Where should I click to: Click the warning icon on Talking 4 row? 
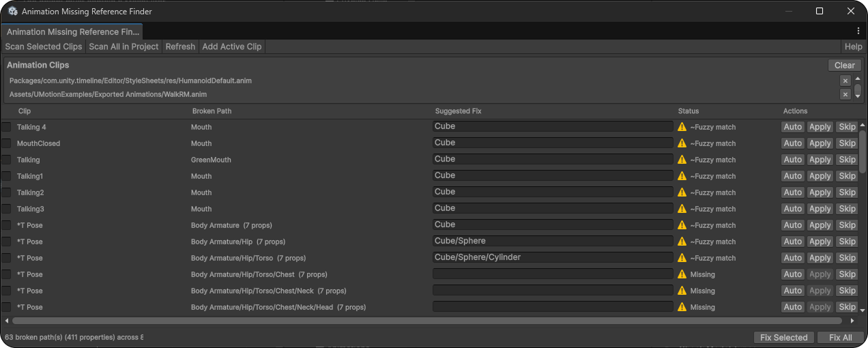tap(682, 127)
